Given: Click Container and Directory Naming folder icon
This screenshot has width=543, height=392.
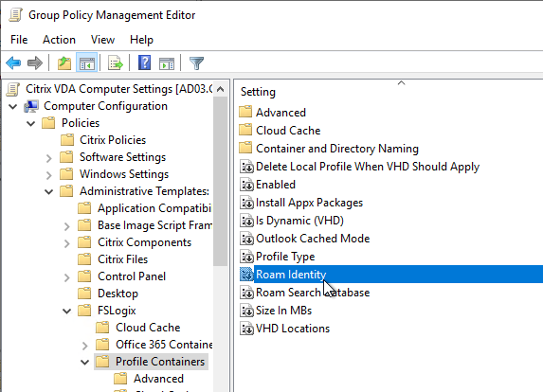Looking at the screenshot, I should 245,148.
